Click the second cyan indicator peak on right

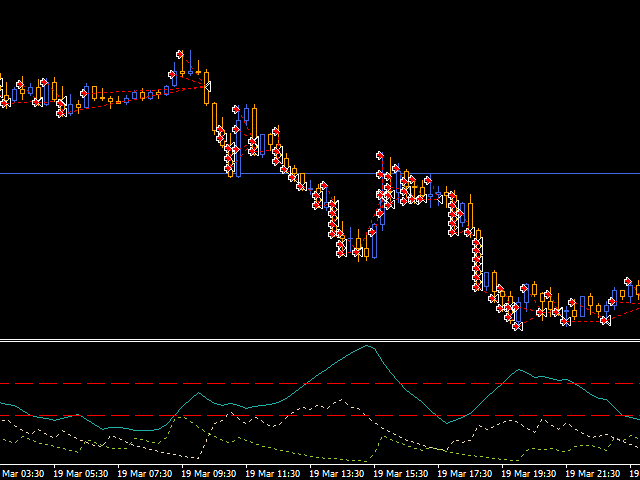click(x=517, y=370)
